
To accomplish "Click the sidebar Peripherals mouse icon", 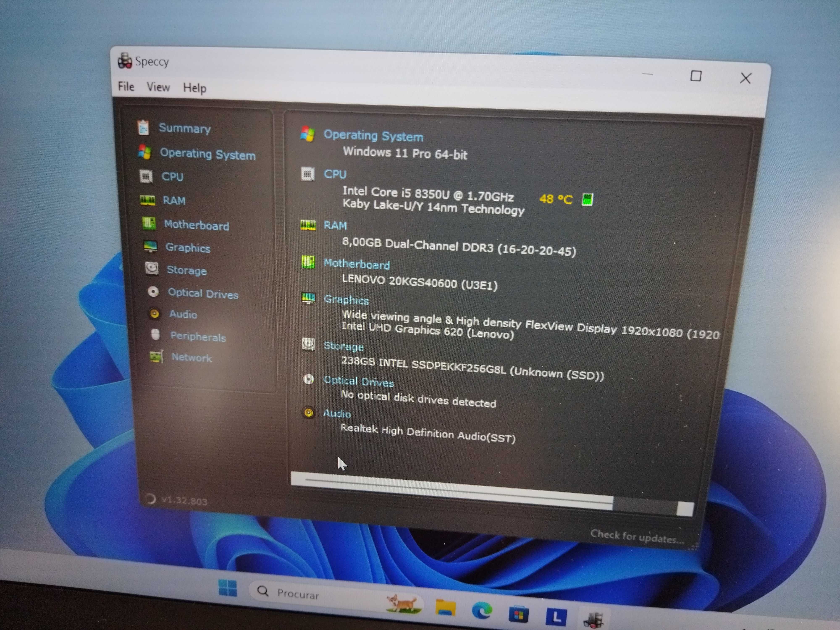I will (155, 335).
